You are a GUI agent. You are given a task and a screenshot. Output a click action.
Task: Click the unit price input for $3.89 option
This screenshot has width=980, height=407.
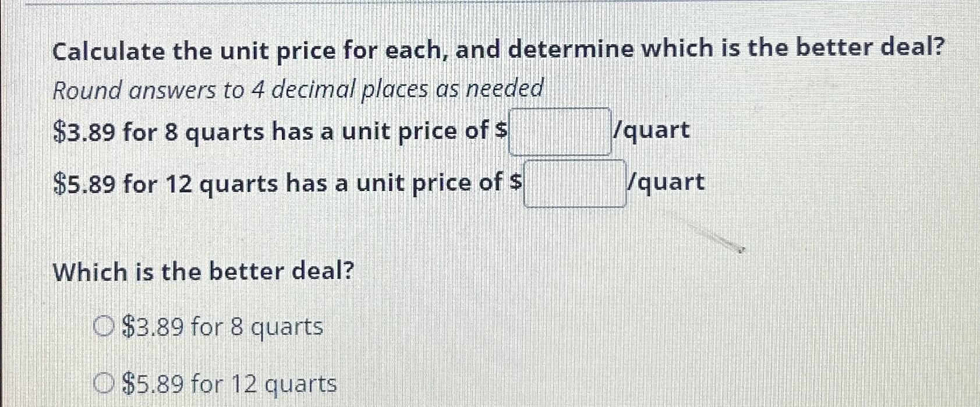558,131
